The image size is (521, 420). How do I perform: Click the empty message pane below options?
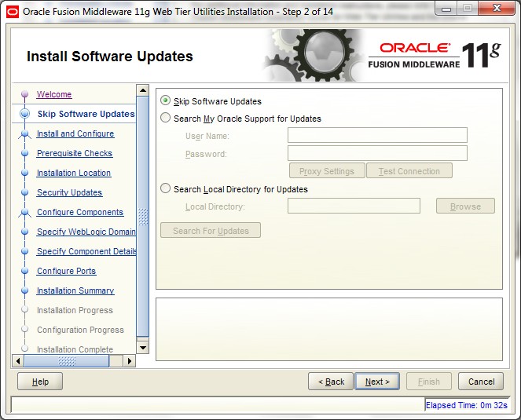[x=329, y=329]
